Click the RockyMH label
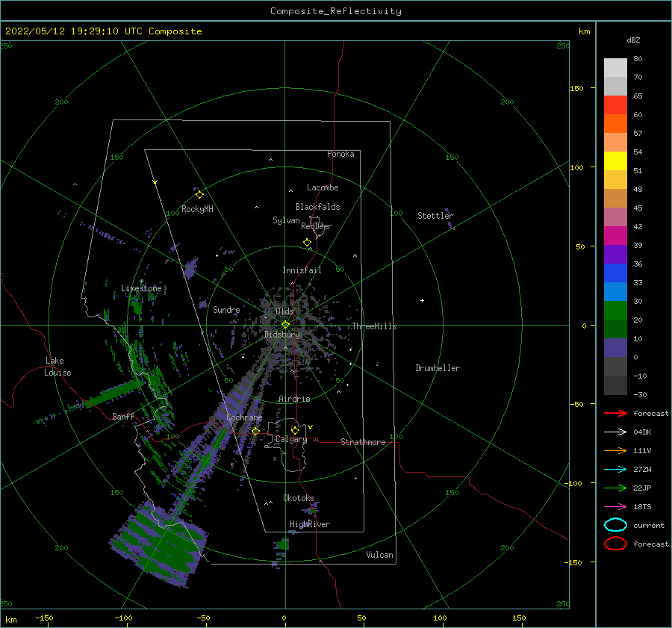672x628 pixels. 197,209
